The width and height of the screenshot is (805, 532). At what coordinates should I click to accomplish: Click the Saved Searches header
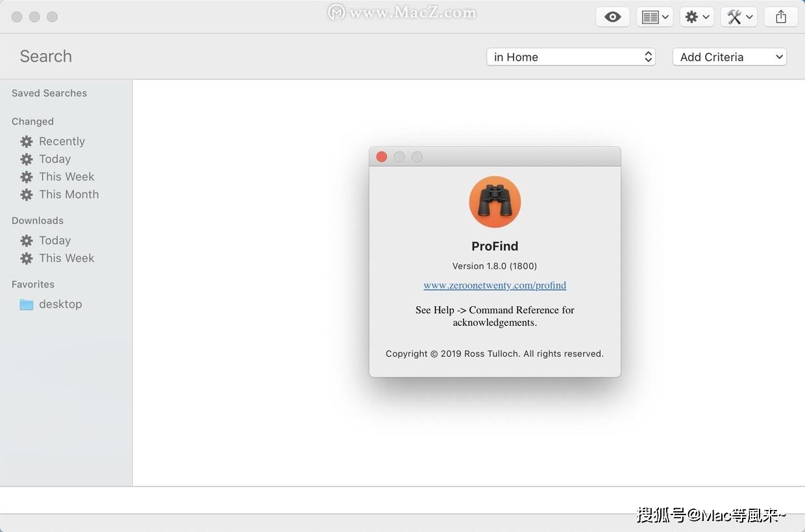pyautogui.click(x=49, y=93)
